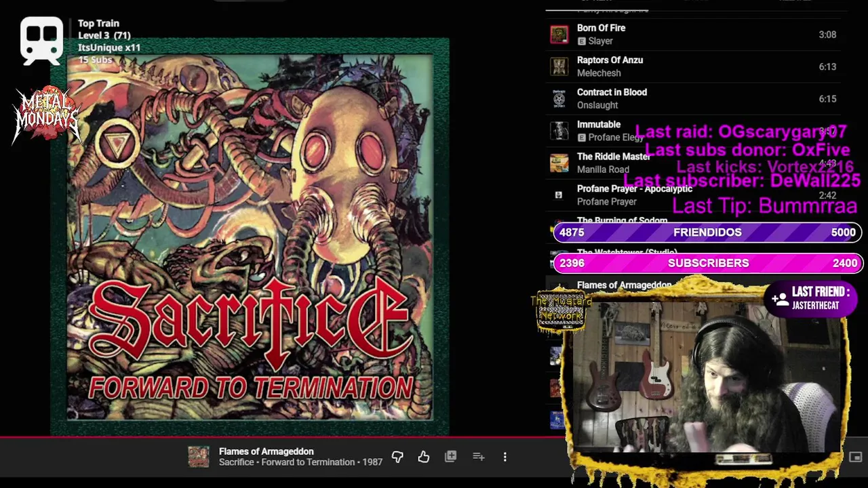Dislike the song Flames of Armageddon
This screenshot has width=868, height=488.
pyautogui.click(x=397, y=457)
